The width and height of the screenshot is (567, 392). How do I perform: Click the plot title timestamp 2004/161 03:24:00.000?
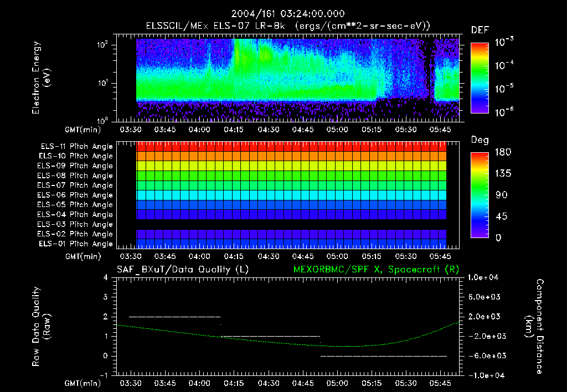[x=288, y=14]
